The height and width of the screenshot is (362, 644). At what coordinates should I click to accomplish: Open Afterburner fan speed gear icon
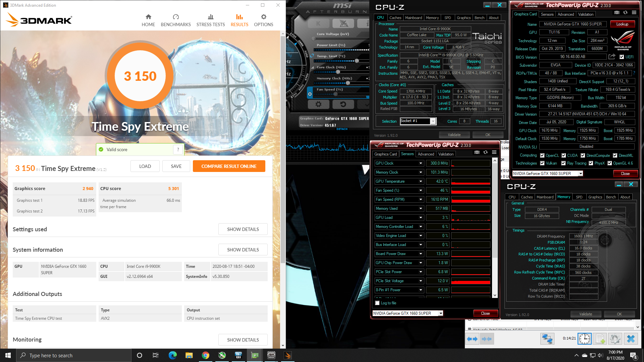[x=310, y=94]
